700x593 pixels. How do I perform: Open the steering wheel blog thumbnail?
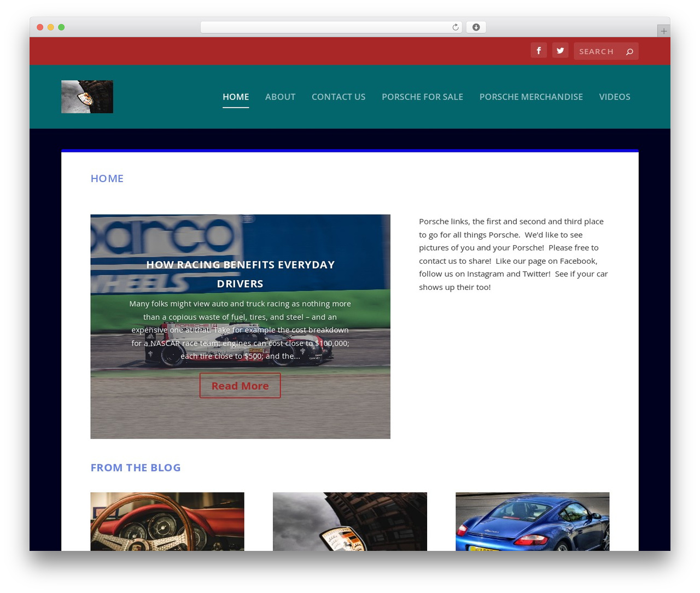(167, 521)
